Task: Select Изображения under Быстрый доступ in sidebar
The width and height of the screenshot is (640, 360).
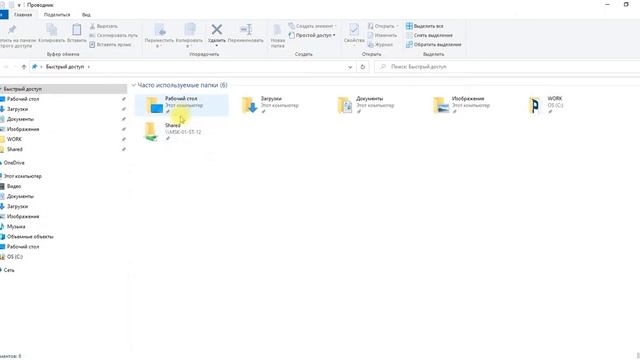Action: pyautogui.click(x=23, y=129)
